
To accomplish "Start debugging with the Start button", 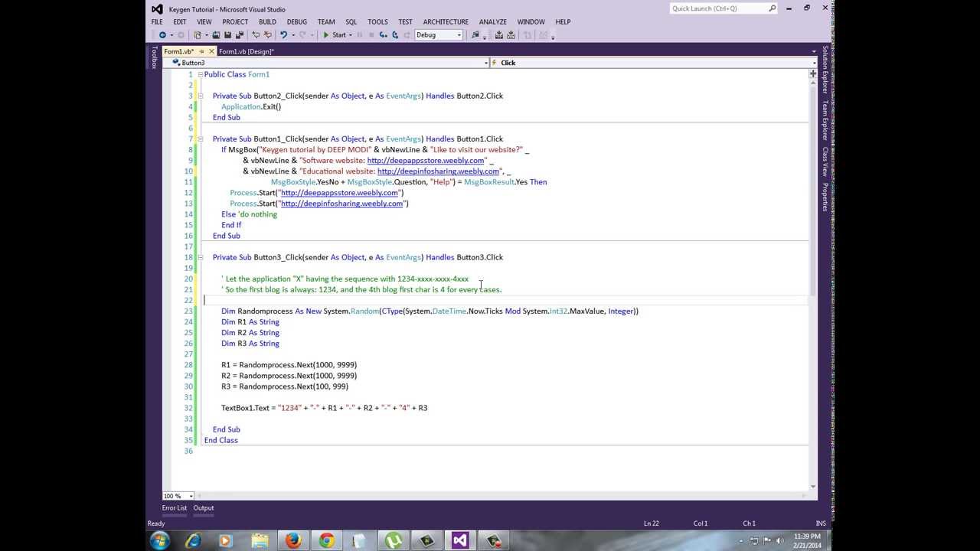I will (x=335, y=34).
